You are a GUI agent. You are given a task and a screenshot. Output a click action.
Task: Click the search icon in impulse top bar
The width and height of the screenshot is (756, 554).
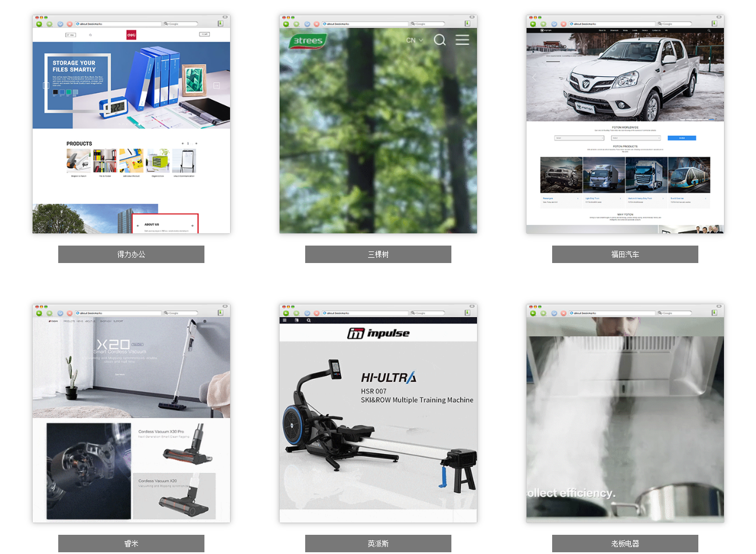click(309, 320)
